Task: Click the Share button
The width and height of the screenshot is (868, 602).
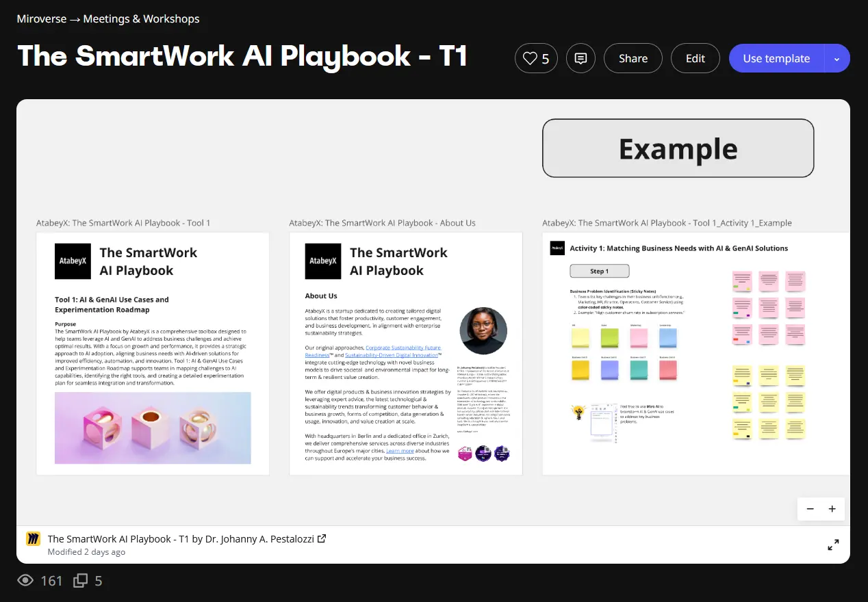Action: click(x=633, y=58)
